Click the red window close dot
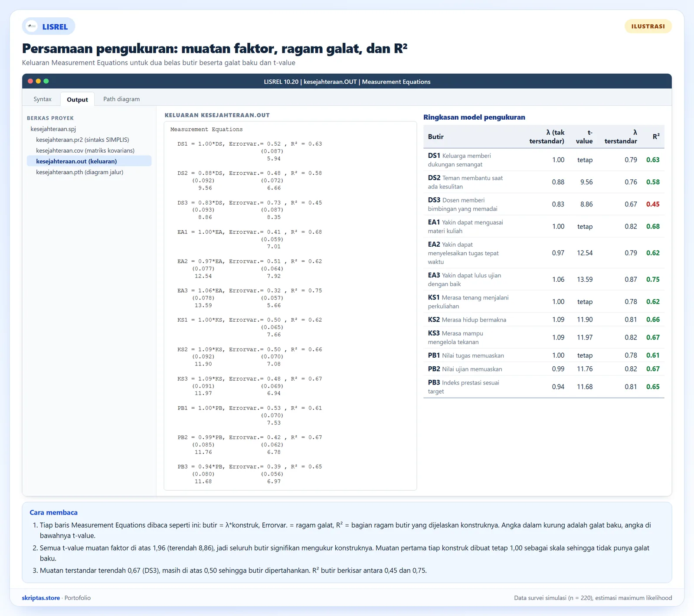This screenshot has width=694, height=616. [30, 81]
